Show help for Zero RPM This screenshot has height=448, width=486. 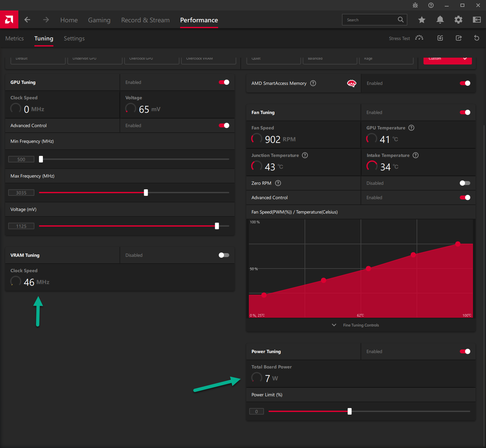(x=278, y=183)
